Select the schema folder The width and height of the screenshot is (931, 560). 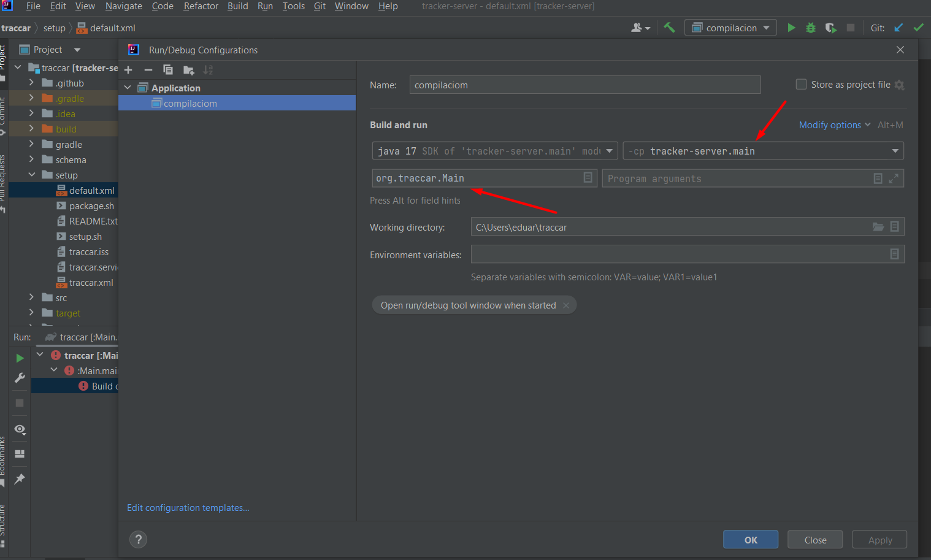point(71,159)
